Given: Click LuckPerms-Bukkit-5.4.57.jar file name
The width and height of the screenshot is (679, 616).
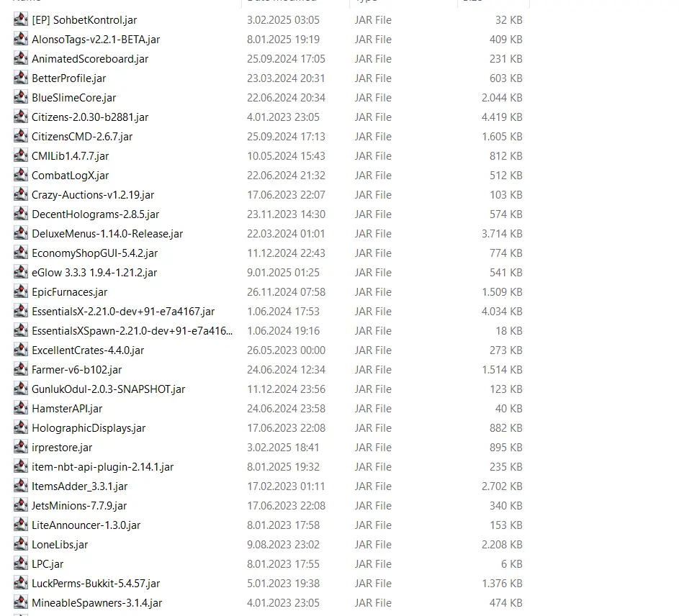Looking at the screenshot, I should 96,584.
